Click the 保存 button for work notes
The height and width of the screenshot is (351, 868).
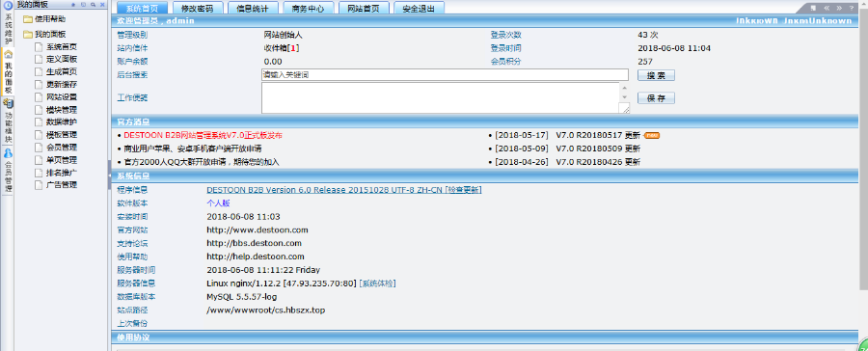(656, 98)
